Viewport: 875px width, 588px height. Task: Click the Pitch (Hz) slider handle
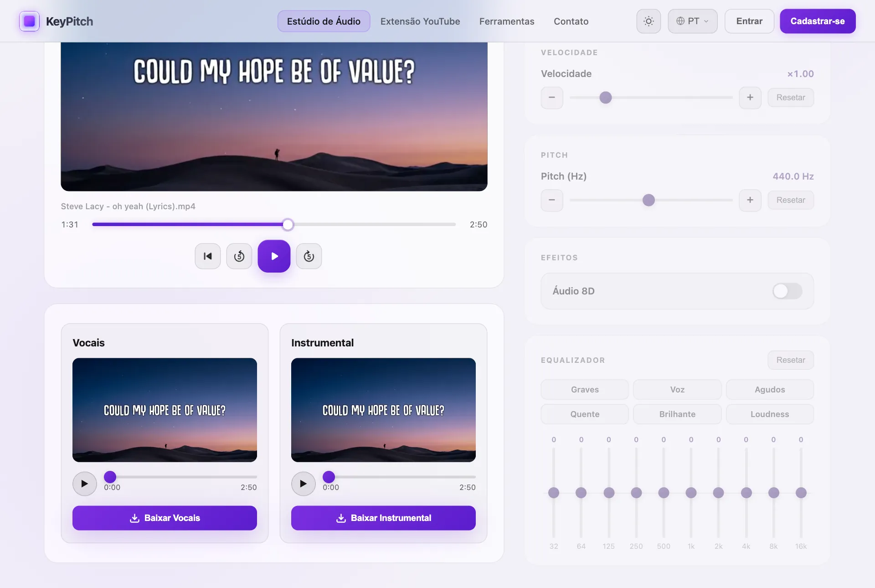click(x=649, y=200)
